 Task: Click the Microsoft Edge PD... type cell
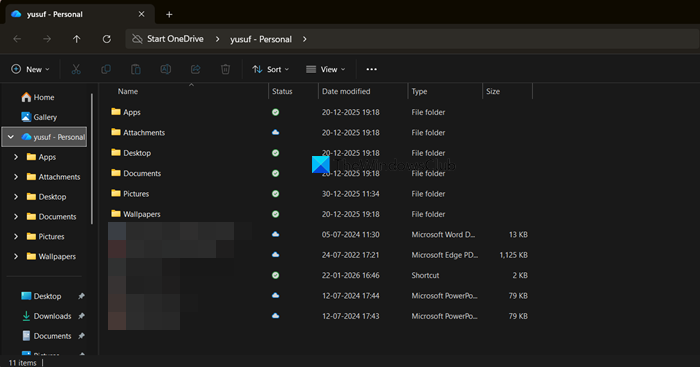tap(445, 255)
